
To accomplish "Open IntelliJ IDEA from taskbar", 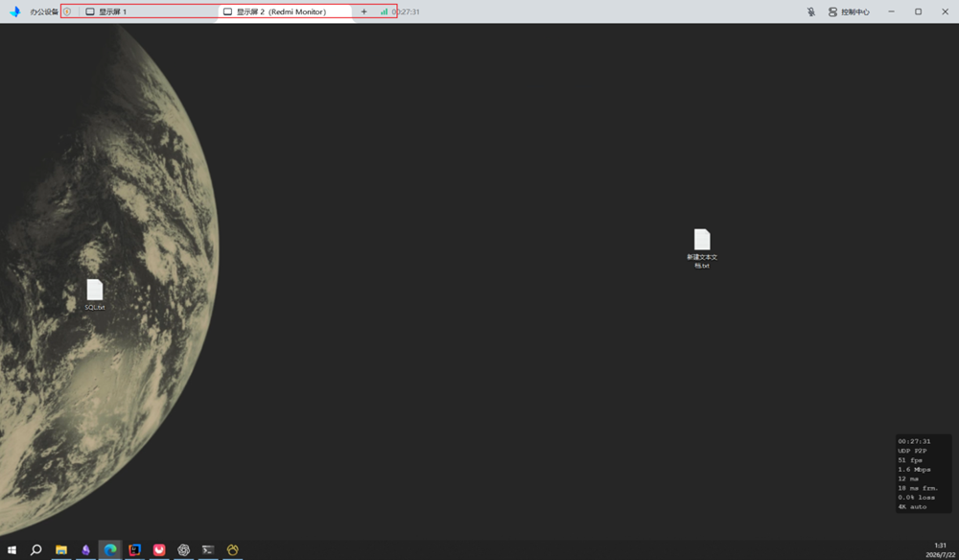I will pos(134,549).
